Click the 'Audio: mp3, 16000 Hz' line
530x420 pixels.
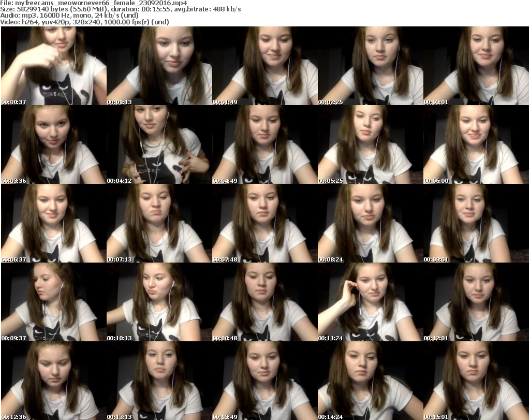pos(69,16)
